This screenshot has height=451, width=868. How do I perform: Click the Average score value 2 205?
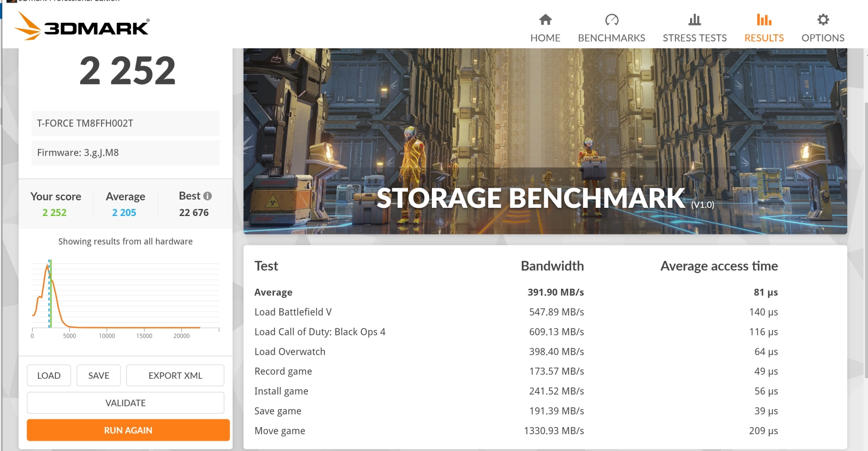[x=124, y=213]
